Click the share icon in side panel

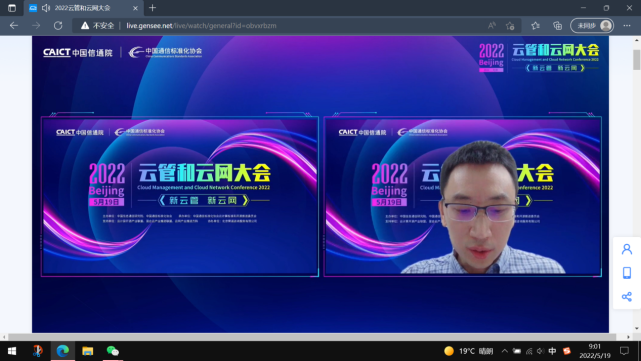pos(627,296)
